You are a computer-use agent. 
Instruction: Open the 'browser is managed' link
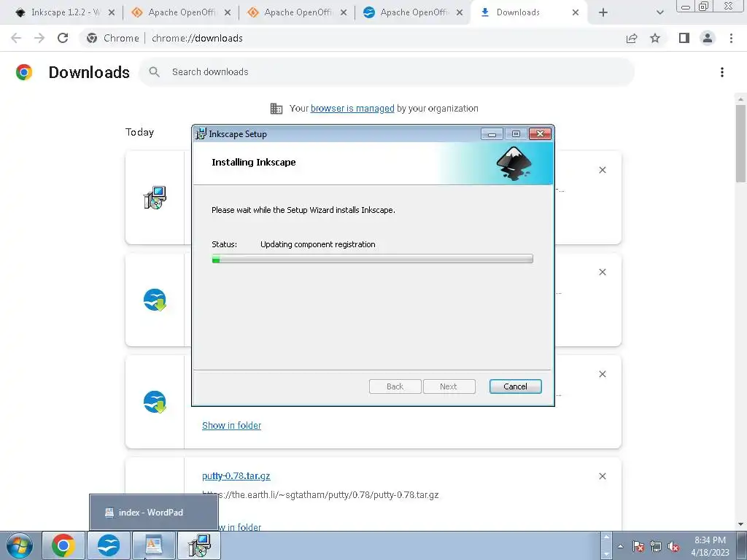(352, 109)
